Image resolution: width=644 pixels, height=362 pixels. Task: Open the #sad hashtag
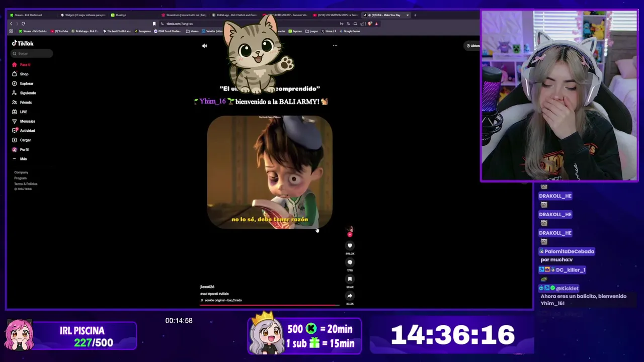pyautogui.click(x=203, y=294)
